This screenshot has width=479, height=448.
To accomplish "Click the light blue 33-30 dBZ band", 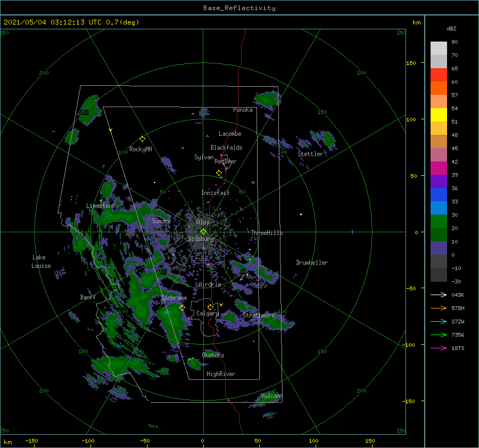I will coord(439,208).
